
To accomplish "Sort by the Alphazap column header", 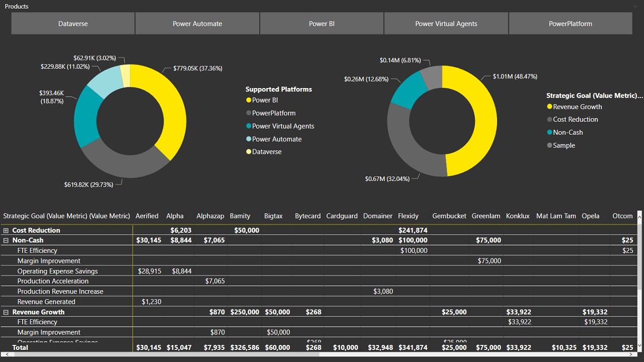I will click(x=210, y=216).
